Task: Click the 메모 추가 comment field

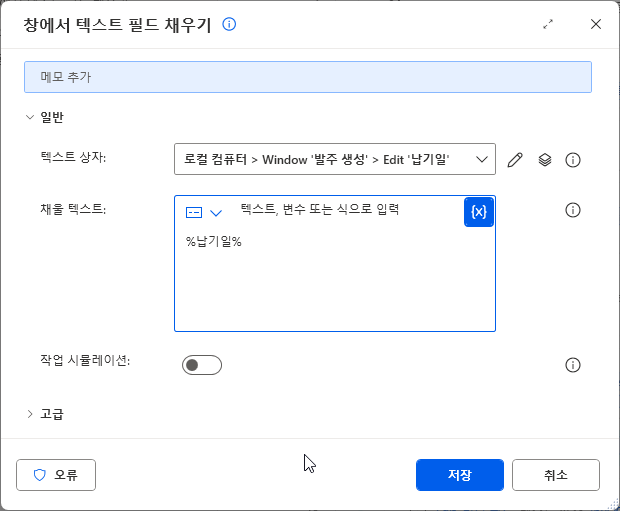Action: point(308,77)
